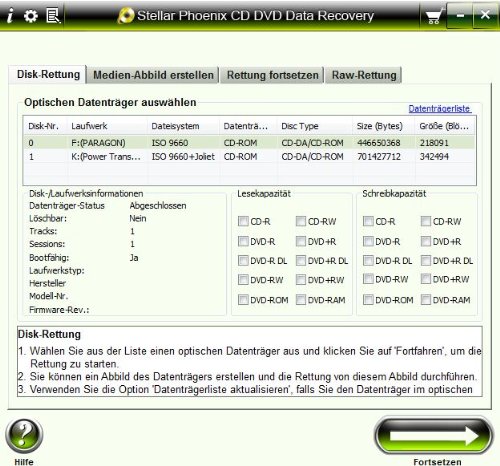Click the 218091 block count
The height and width of the screenshot is (466, 500).
434,143
